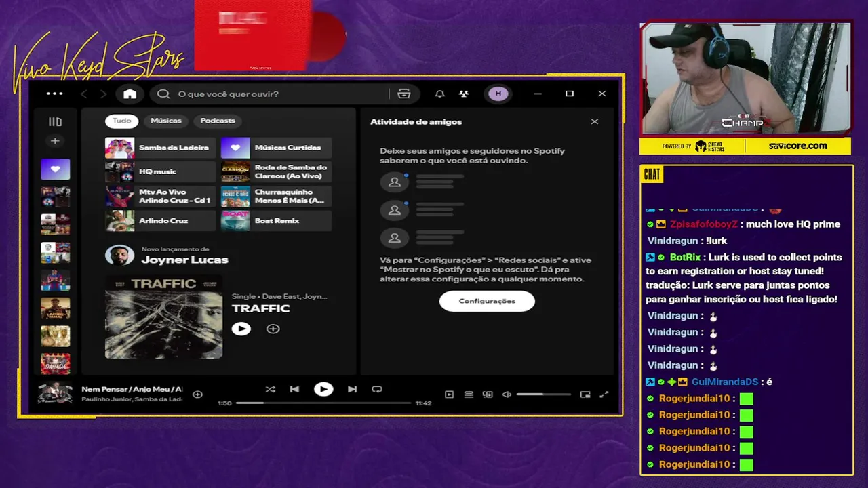Skip to the next track
Viewport: 868px width, 488px height.
click(x=352, y=389)
